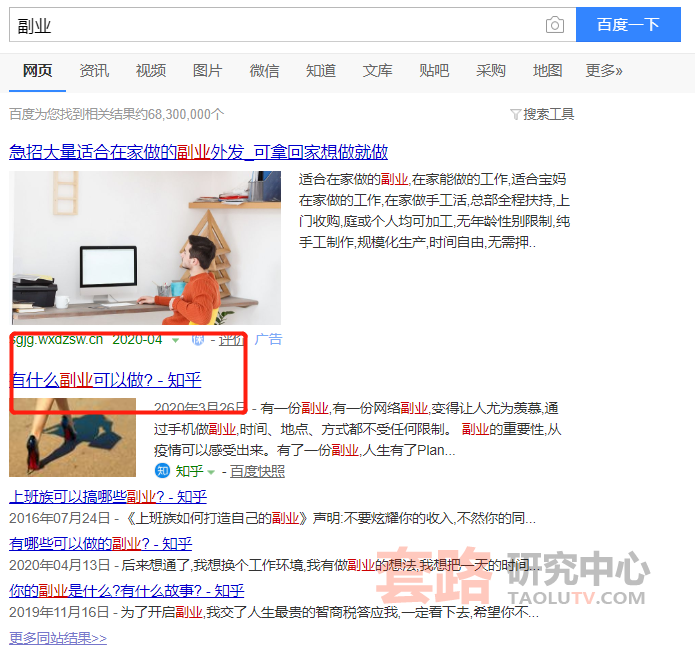Open the 图片 tab
The width and height of the screenshot is (695, 655).
tap(207, 70)
